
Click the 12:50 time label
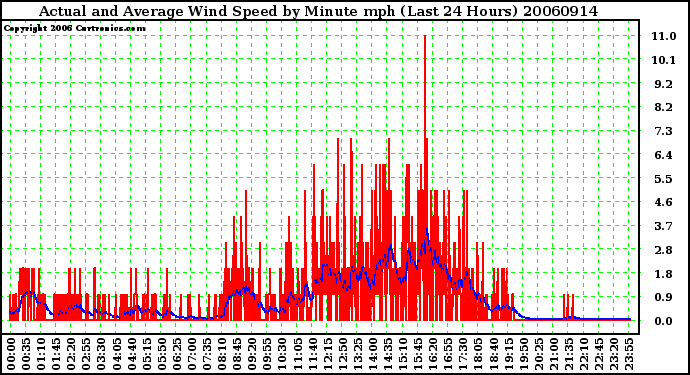point(343,354)
